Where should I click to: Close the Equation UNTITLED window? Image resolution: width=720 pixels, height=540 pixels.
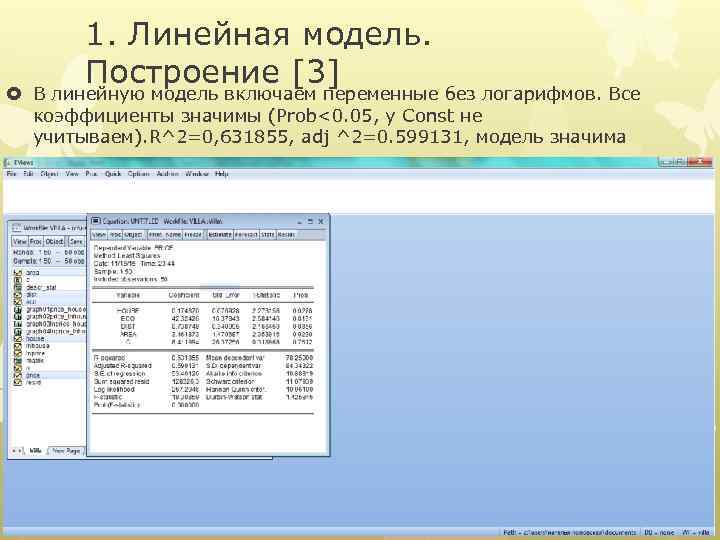321,222
